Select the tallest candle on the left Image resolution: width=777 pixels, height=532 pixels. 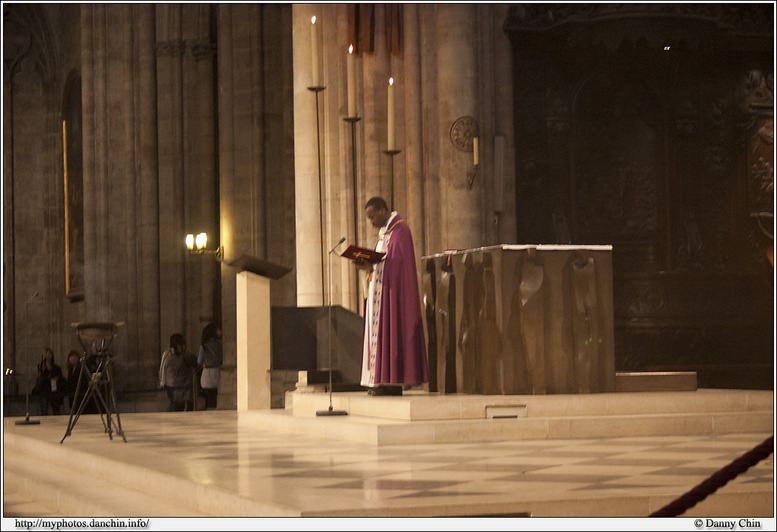[x=315, y=52]
